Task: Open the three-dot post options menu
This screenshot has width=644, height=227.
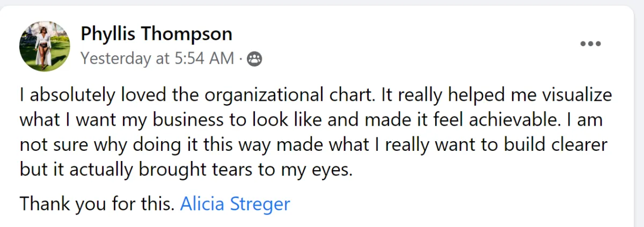Action: coord(590,45)
